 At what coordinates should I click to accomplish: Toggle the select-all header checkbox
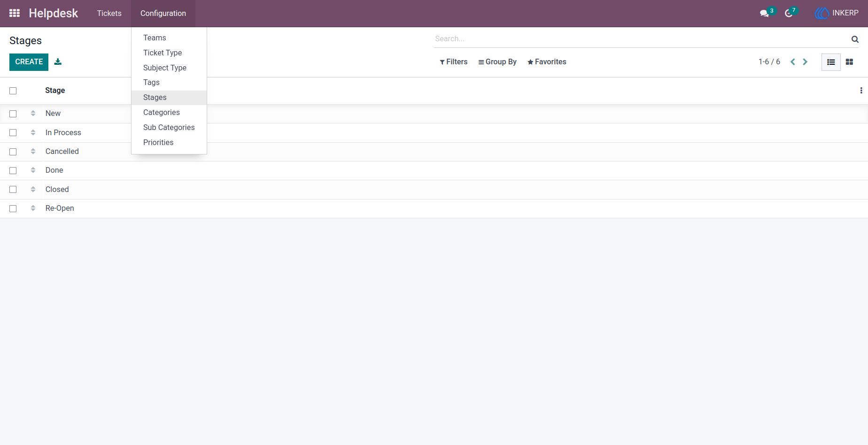[13, 91]
